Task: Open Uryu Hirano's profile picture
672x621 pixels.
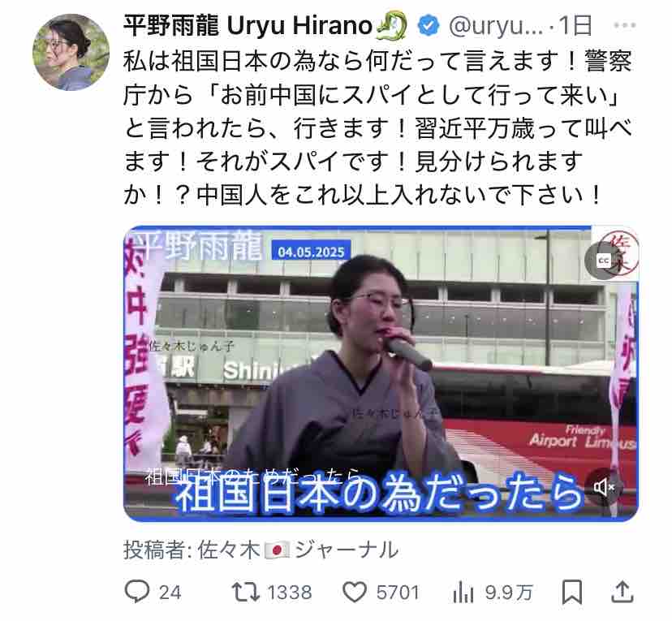Action: [x=71, y=52]
